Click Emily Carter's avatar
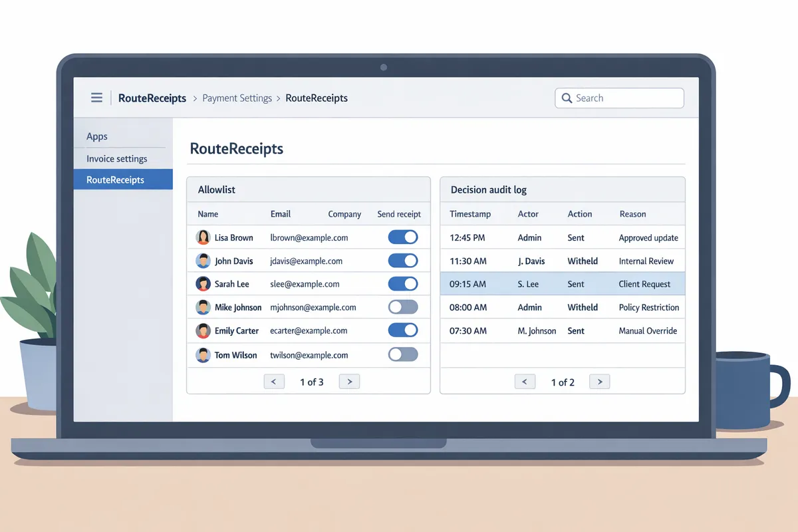 (203, 331)
